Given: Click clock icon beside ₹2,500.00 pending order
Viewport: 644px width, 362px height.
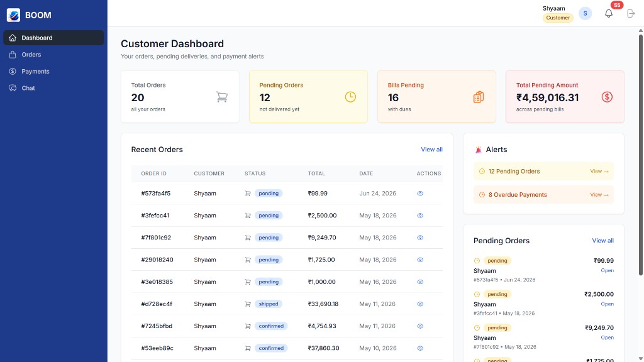Looking at the screenshot, I should [477, 294].
